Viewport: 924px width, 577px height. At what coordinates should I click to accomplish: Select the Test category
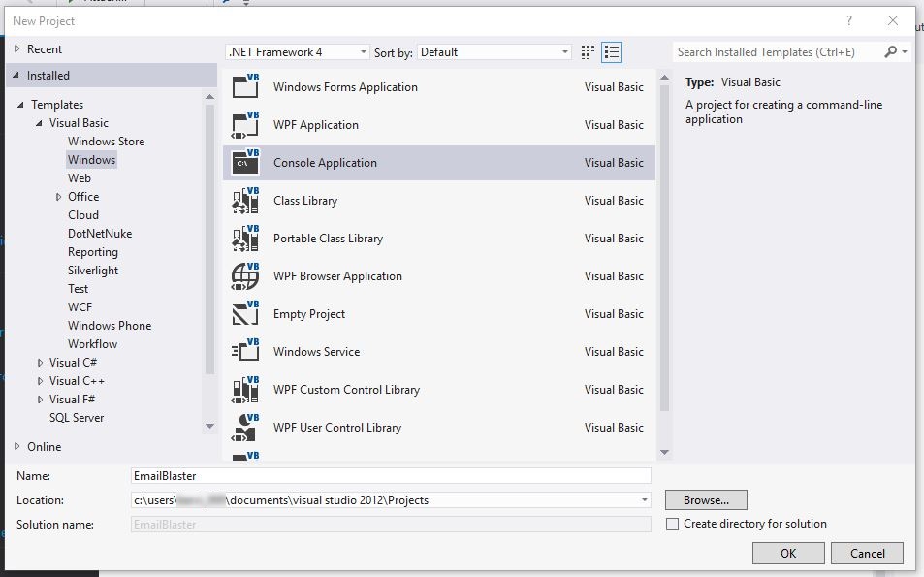(78, 289)
